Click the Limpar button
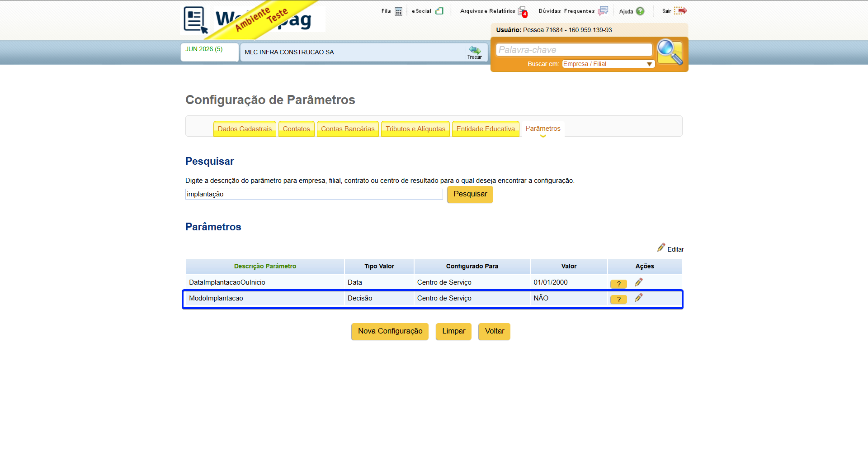 pyautogui.click(x=453, y=331)
